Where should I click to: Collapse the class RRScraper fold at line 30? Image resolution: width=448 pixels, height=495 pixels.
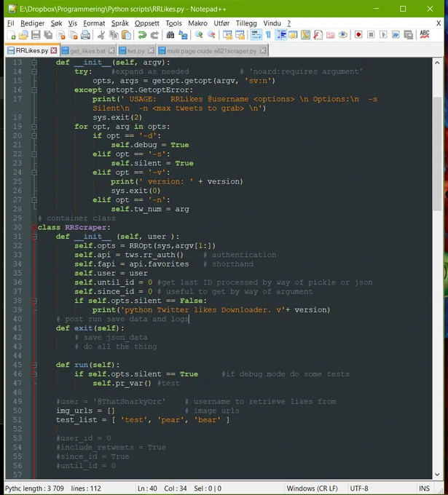point(34,227)
